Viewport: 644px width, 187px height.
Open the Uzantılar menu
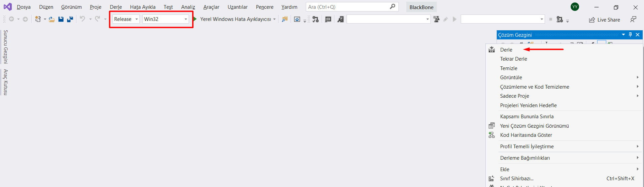tap(237, 7)
